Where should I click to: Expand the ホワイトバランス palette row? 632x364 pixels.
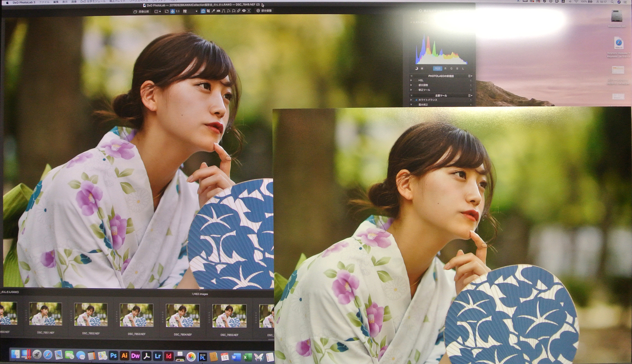point(411,100)
